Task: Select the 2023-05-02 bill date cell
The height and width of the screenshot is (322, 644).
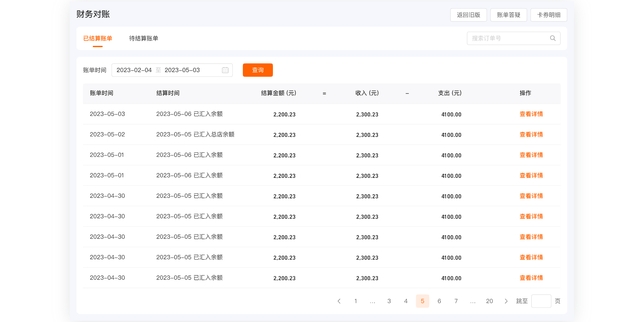Action: [107, 134]
